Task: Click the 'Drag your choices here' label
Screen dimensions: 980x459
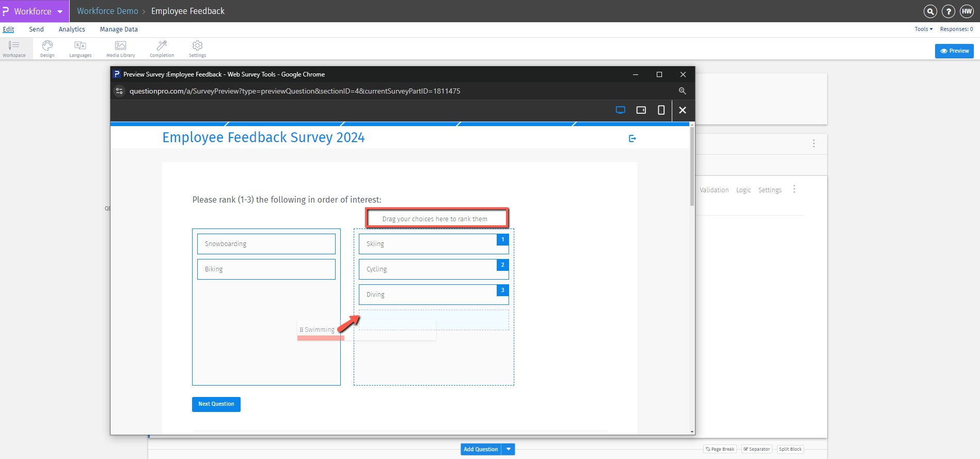Action: click(x=435, y=219)
